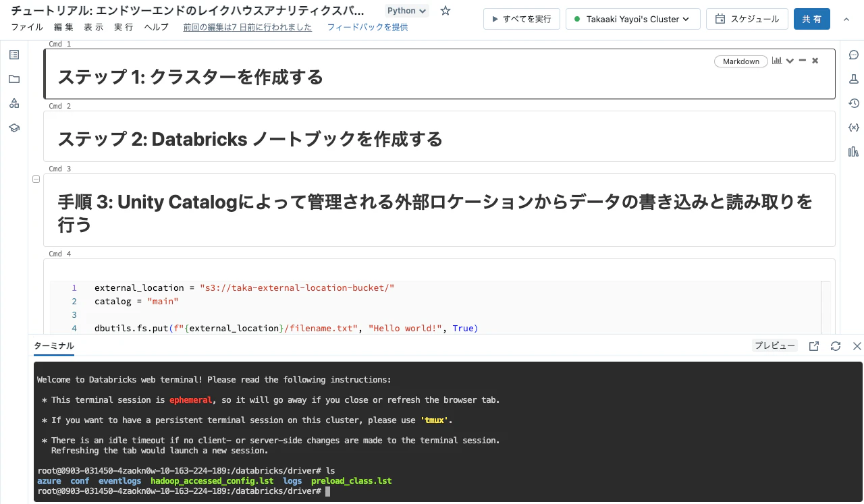Image resolution: width=864 pixels, height=504 pixels.
Task: Click code line external_location assignment
Action: [x=244, y=287]
